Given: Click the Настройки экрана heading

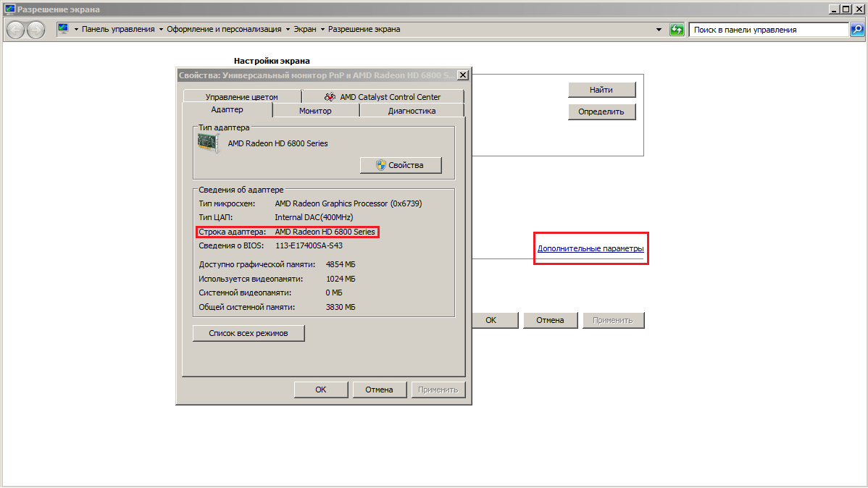Looking at the screenshot, I should point(272,61).
